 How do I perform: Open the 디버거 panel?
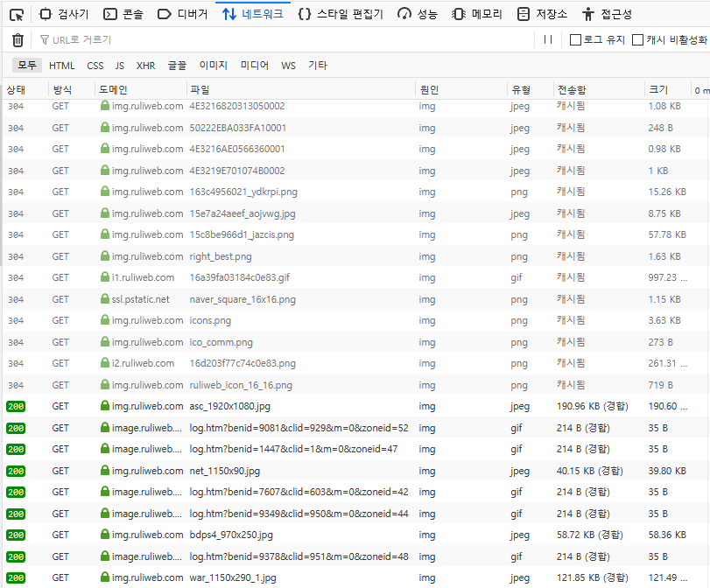[x=182, y=14]
